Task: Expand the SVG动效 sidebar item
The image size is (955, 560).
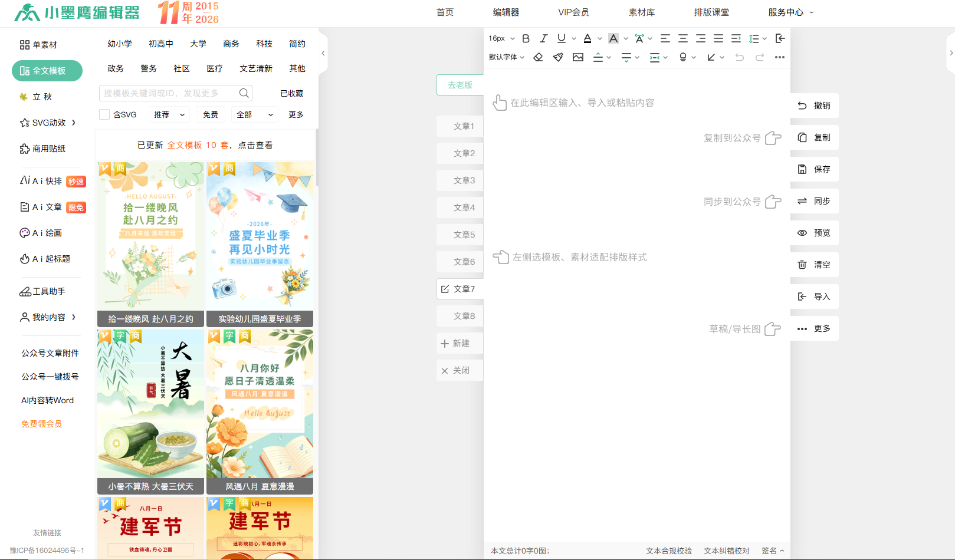Action: pyautogui.click(x=48, y=123)
